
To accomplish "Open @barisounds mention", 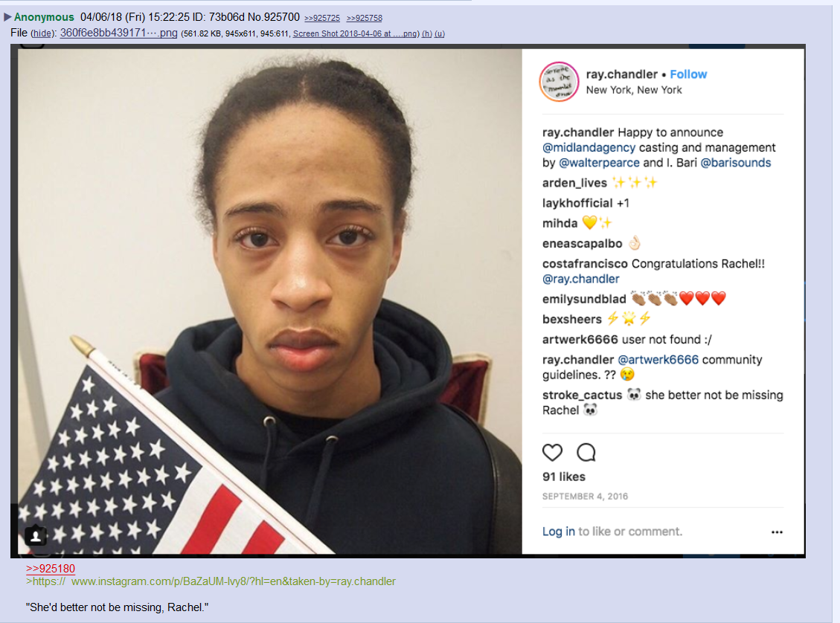I will click(736, 163).
